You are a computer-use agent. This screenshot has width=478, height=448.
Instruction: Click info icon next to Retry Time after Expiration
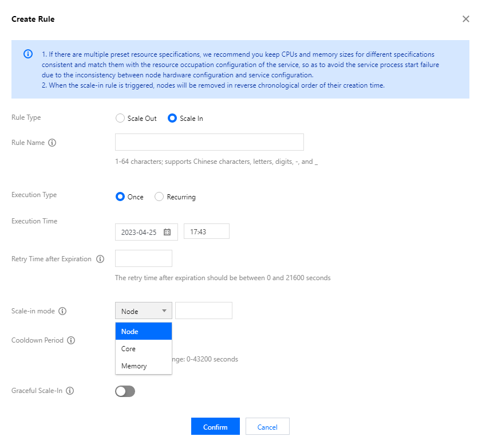[100, 259]
